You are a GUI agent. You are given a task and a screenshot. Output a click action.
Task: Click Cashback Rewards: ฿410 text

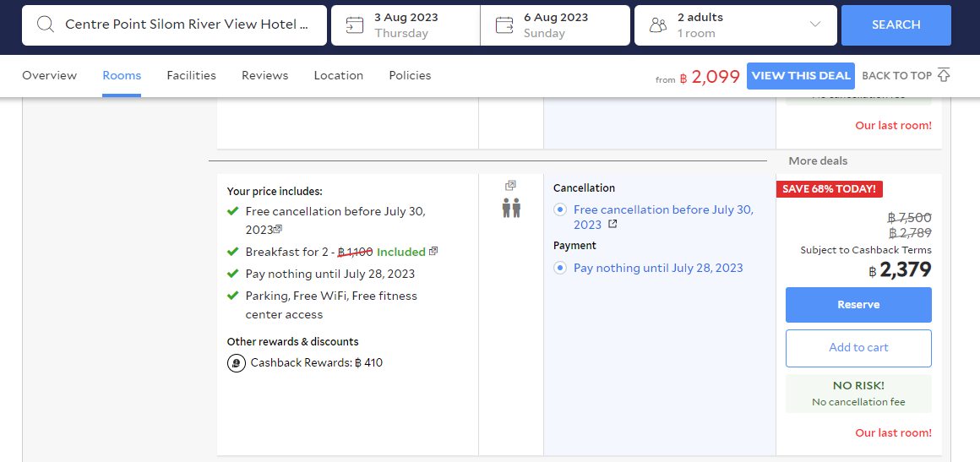coord(316,362)
